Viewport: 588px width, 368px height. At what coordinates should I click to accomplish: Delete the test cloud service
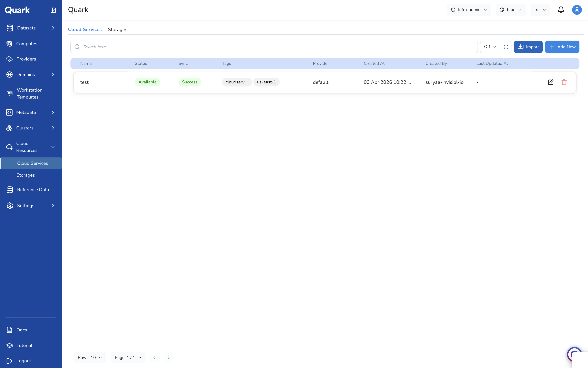pyautogui.click(x=564, y=82)
